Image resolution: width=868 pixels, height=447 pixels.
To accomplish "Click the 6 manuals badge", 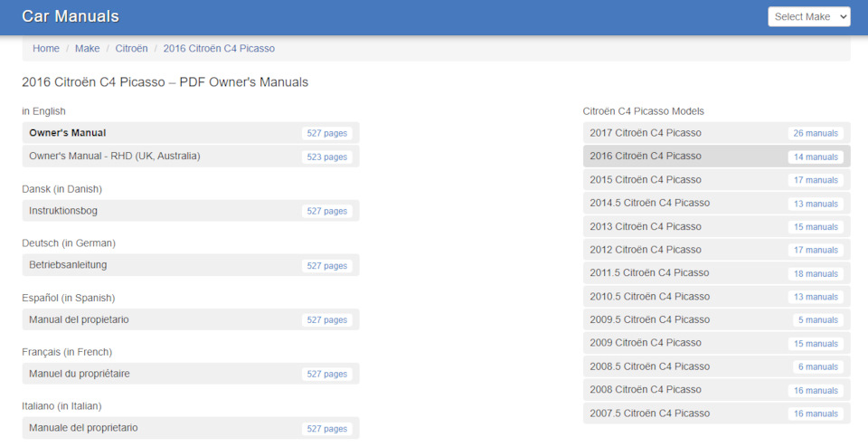I will [818, 367].
